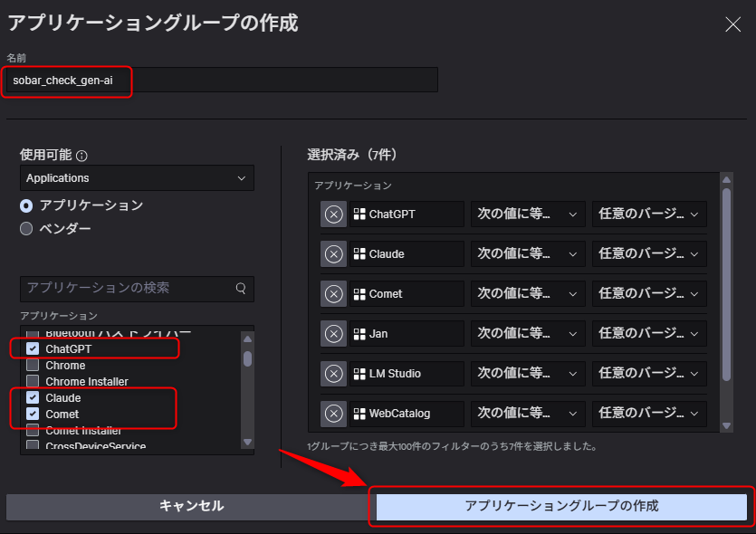Click the info icon beside 使用可能
Image resolution: width=756 pixels, height=534 pixels.
(82, 156)
